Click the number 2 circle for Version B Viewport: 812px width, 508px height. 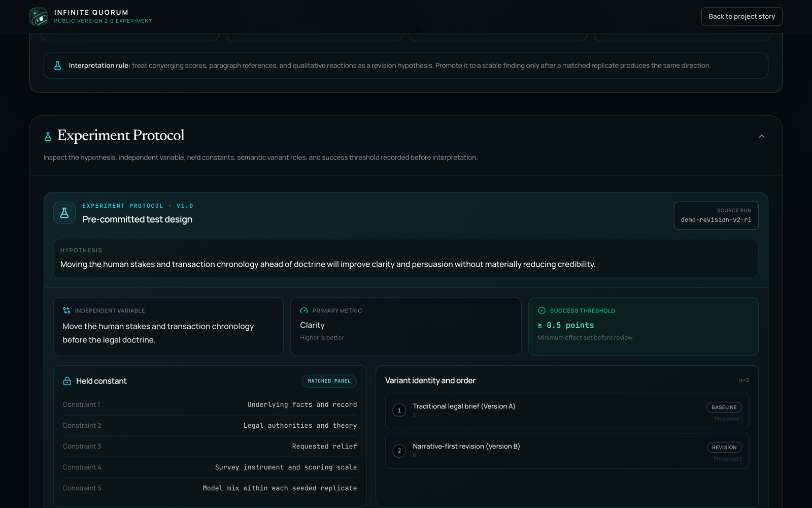pos(399,451)
